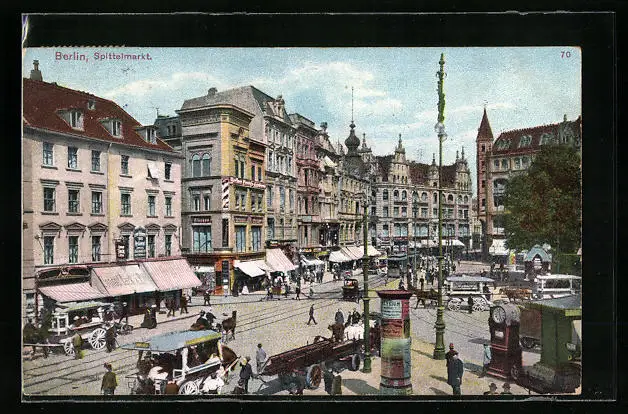
Task: Click the white horse-drawn omnibus at left
Action: (x=78, y=325)
